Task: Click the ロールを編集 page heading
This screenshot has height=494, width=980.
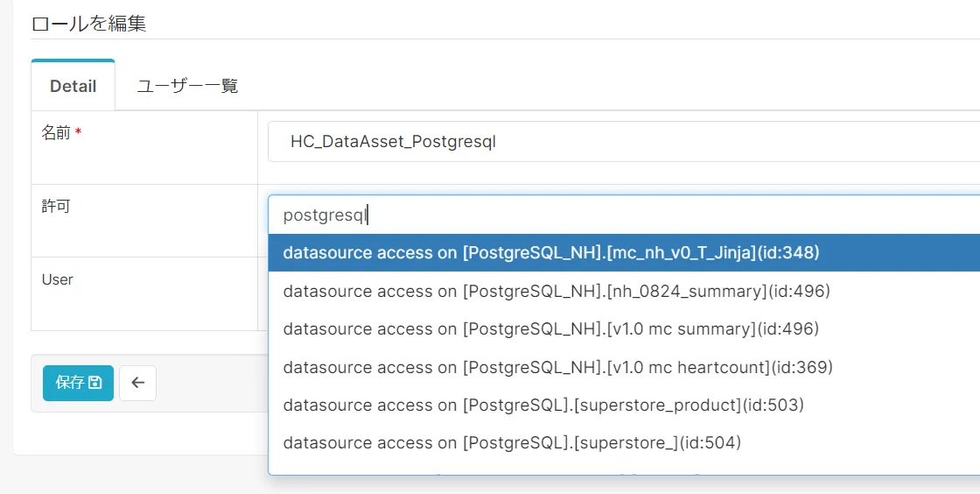Action: (x=88, y=24)
